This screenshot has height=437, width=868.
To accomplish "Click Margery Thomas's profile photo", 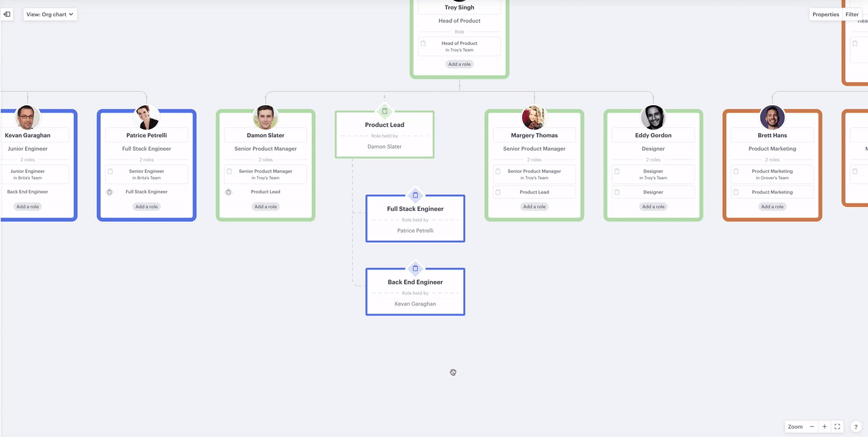I will (x=534, y=117).
